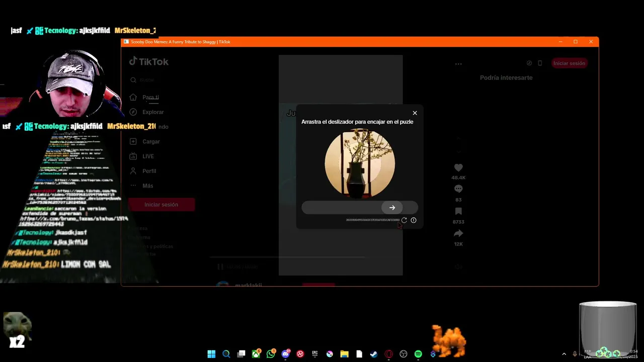Viewport: 644px width, 362px height.
Task: Click the circular vase puzzle image
Action: (360, 163)
